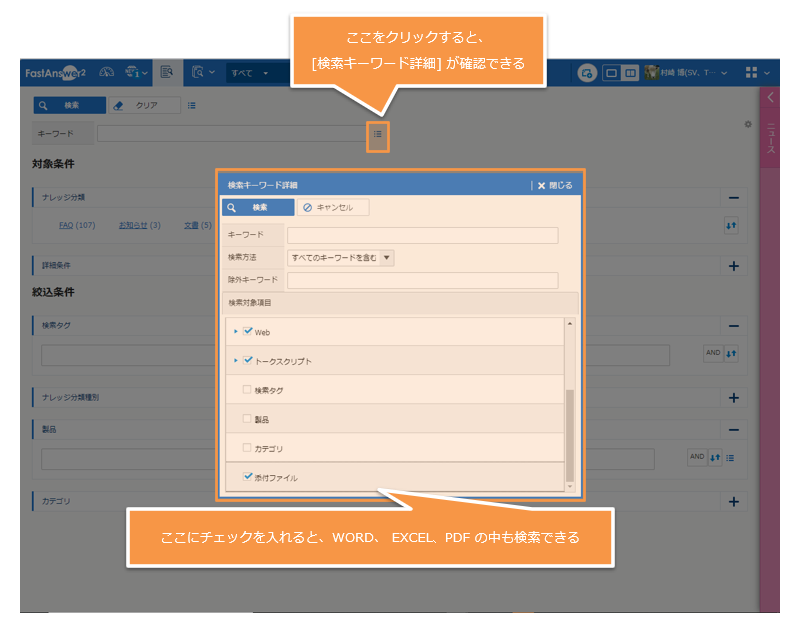Click the dashboard gauge icon in header
Viewport: 793px width, 622px height.
(108, 73)
